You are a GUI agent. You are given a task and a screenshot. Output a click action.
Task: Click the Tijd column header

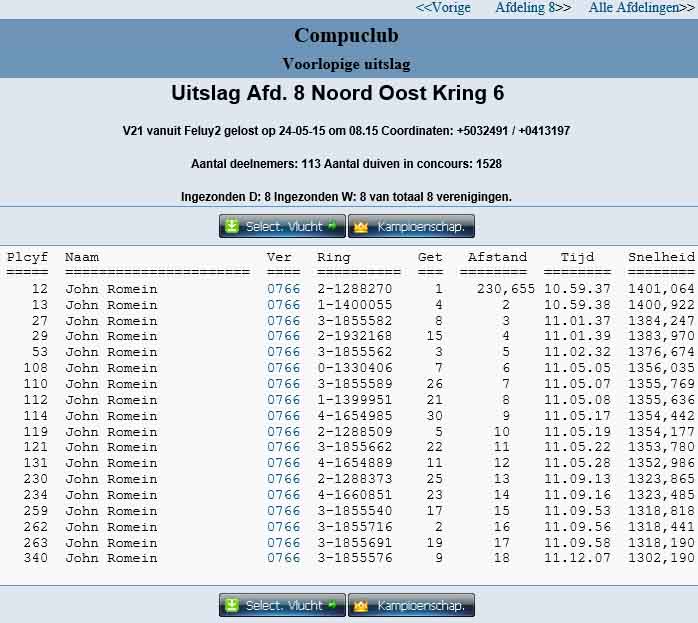point(577,257)
